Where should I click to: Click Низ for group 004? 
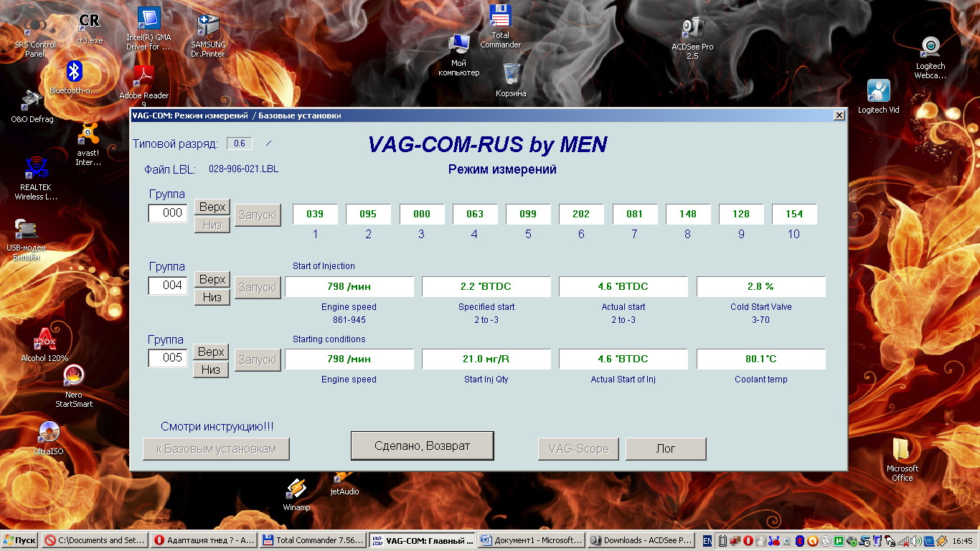click(212, 297)
